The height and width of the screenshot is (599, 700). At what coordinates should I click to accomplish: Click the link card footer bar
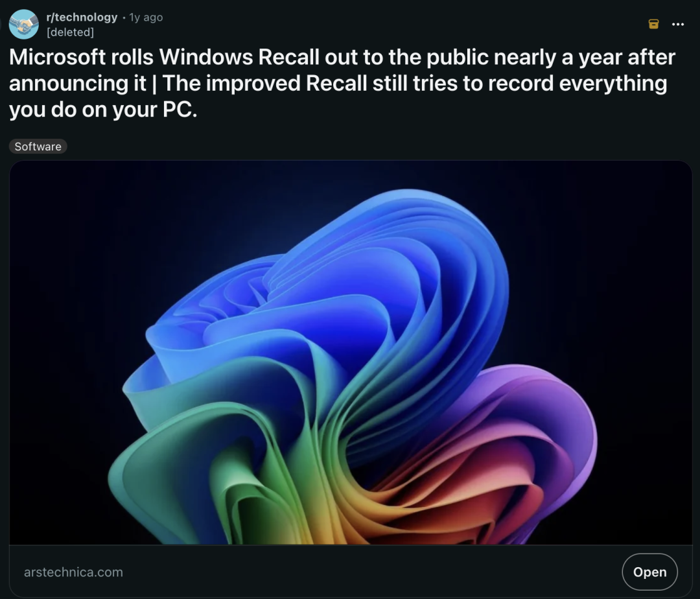coord(351,572)
